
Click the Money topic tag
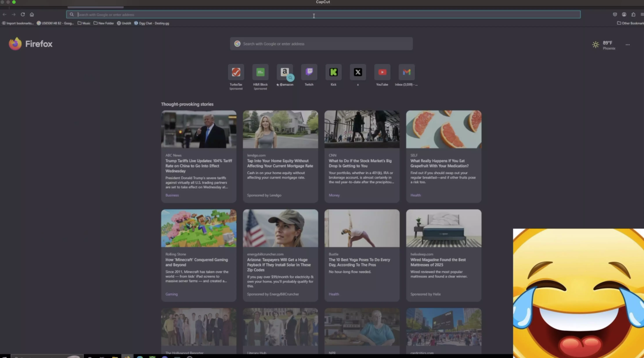334,195
